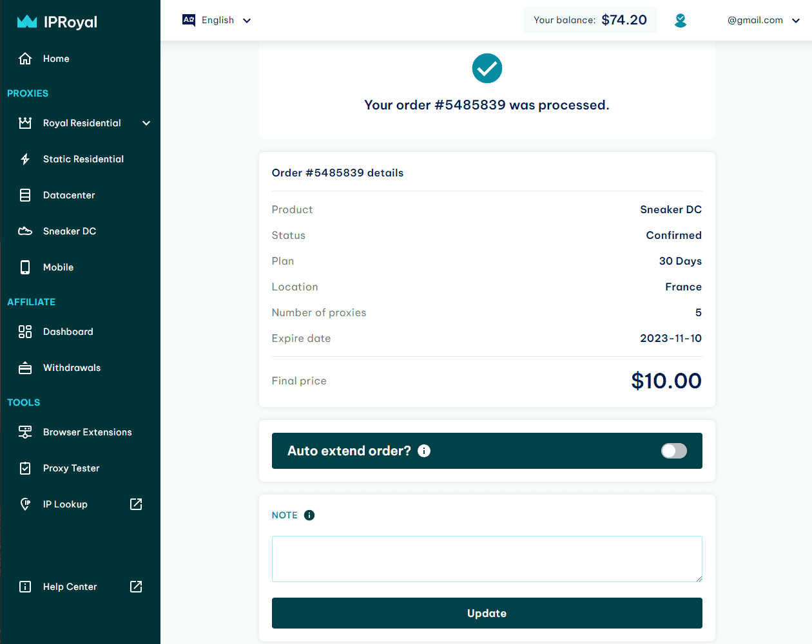Click the user avatar icon in header
This screenshot has height=644, width=812.
(x=681, y=21)
